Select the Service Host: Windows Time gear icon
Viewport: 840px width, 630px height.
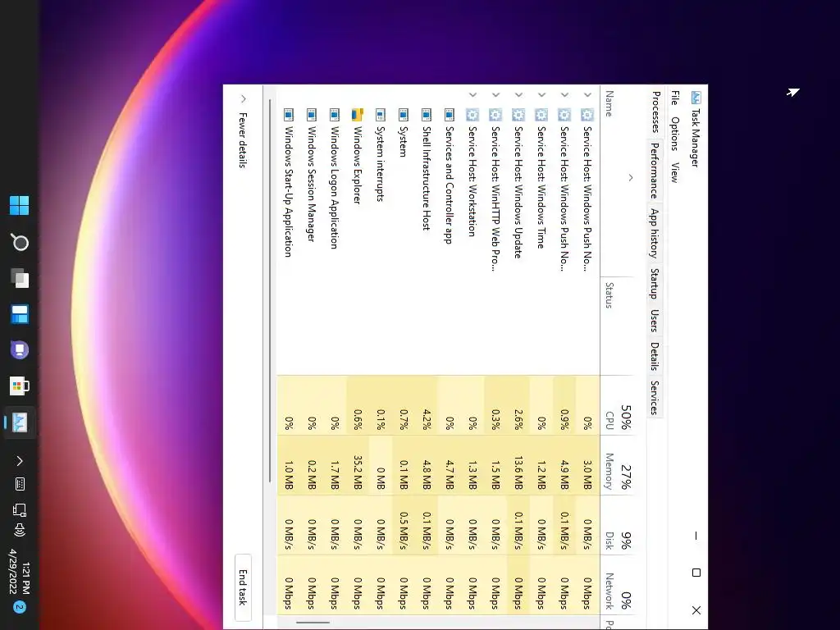[541, 115]
